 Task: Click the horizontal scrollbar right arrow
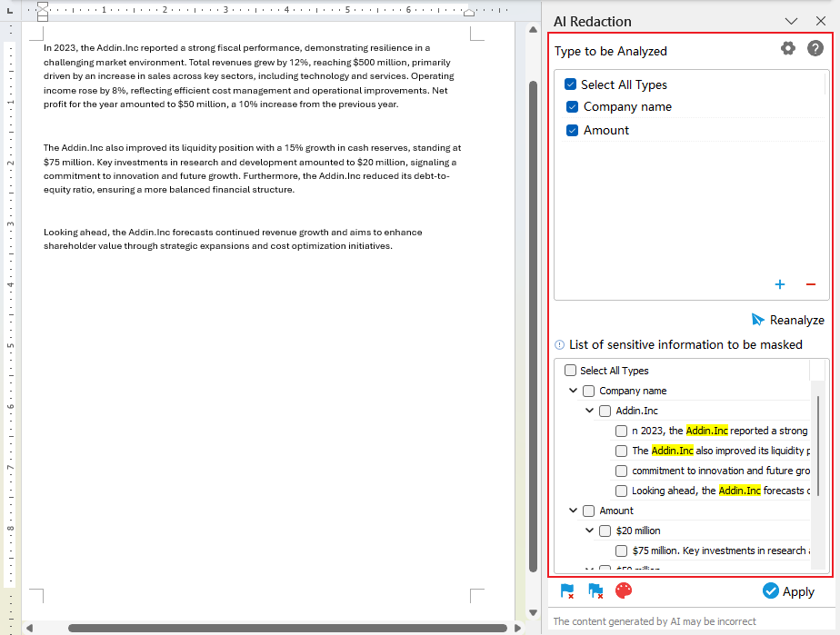pyautogui.click(x=517, y=628)
